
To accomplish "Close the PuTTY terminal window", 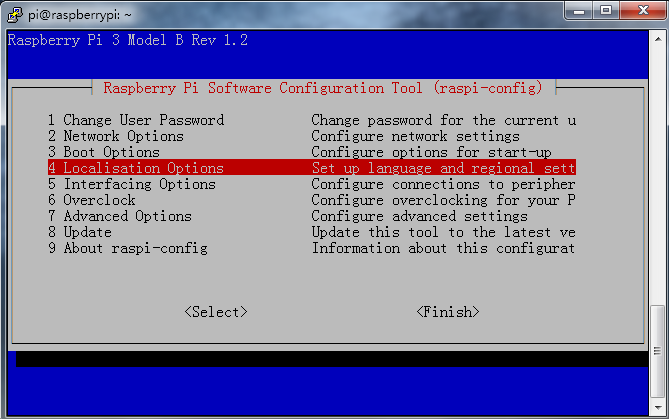I will pos(643,11).
